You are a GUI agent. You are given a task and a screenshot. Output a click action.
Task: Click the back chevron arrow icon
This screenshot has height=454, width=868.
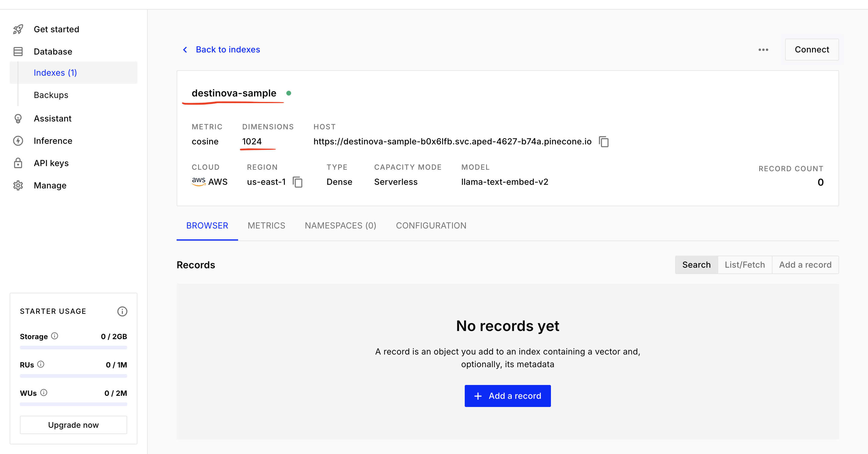point(185,50)
